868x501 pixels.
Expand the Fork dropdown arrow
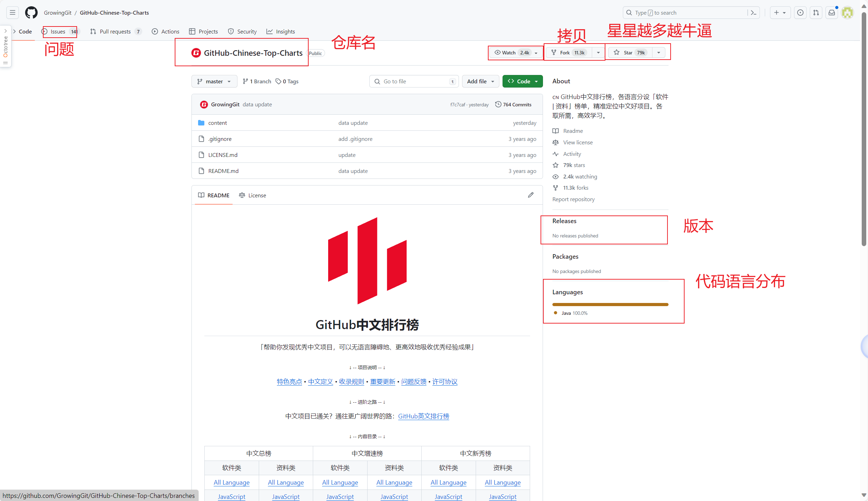[598, 53]
